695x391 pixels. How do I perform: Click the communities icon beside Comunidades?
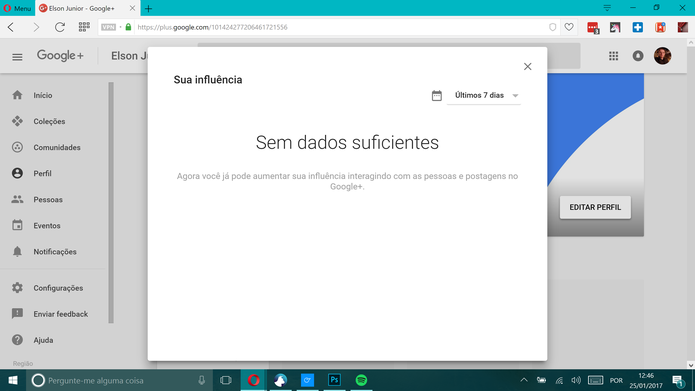17,147
